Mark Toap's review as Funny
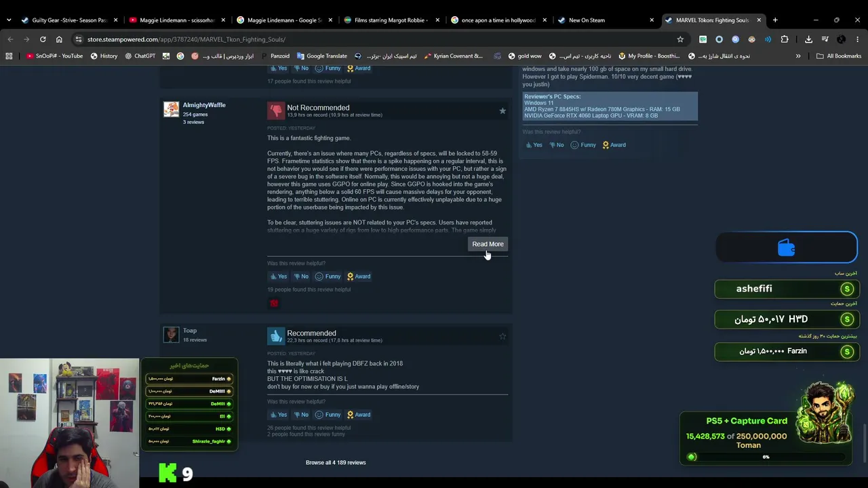Viewport: 868px width, 488px height. (328, 415)
